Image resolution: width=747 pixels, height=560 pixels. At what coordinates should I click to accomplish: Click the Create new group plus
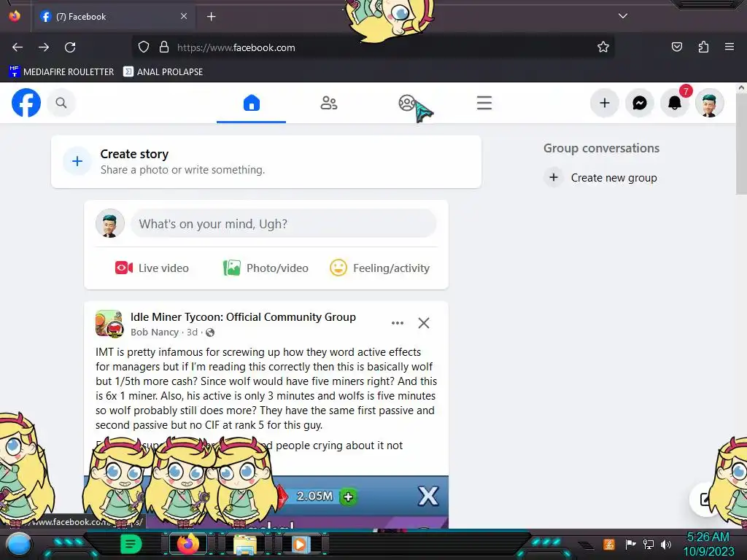554,178
